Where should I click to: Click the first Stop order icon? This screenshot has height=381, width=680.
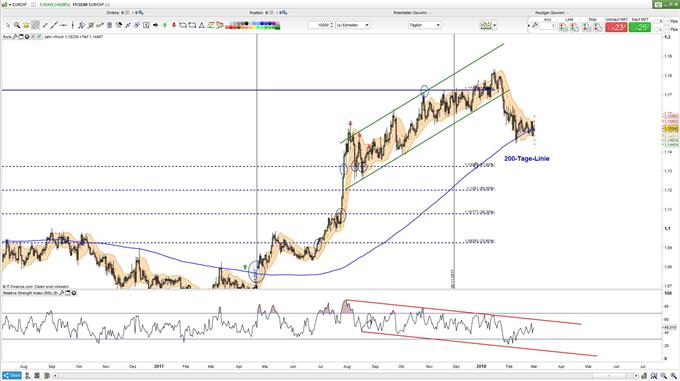click(586, 27)
